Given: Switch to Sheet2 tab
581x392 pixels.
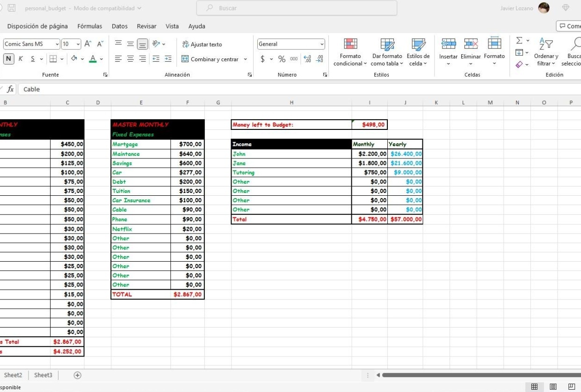Looking at the screenshot, I should click(13, 375).
